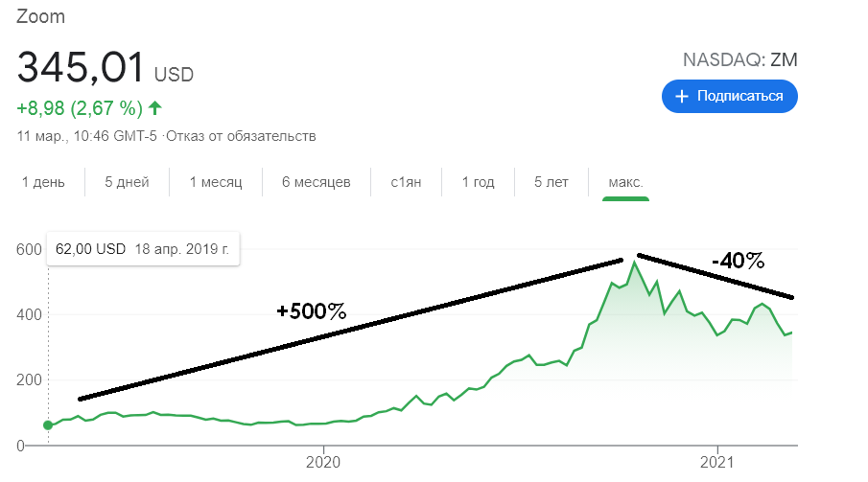
Task: Click the green up arrow beside percentage
Action: click(x=154, y=106)
